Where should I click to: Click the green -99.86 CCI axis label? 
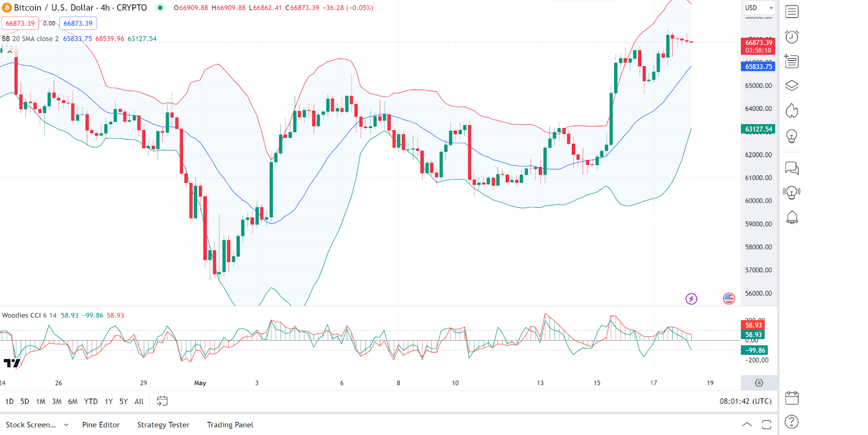755,350
